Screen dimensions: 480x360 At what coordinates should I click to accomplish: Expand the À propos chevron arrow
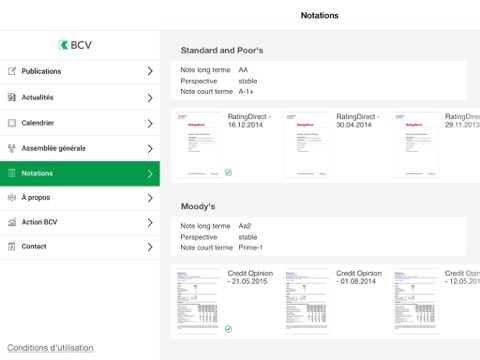(150, 198)
